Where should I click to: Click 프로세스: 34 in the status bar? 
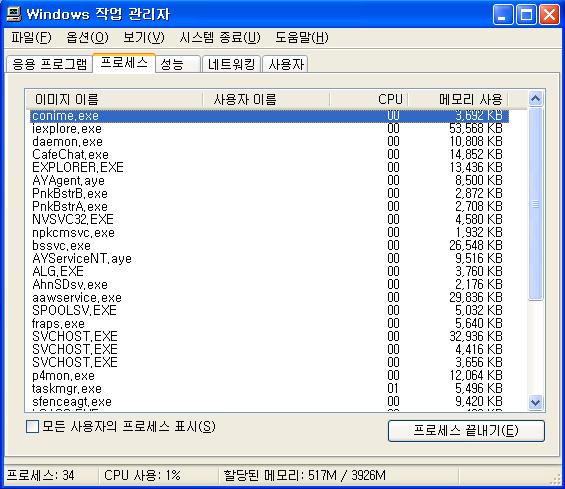pyautogui.click(x=41, y=475)
